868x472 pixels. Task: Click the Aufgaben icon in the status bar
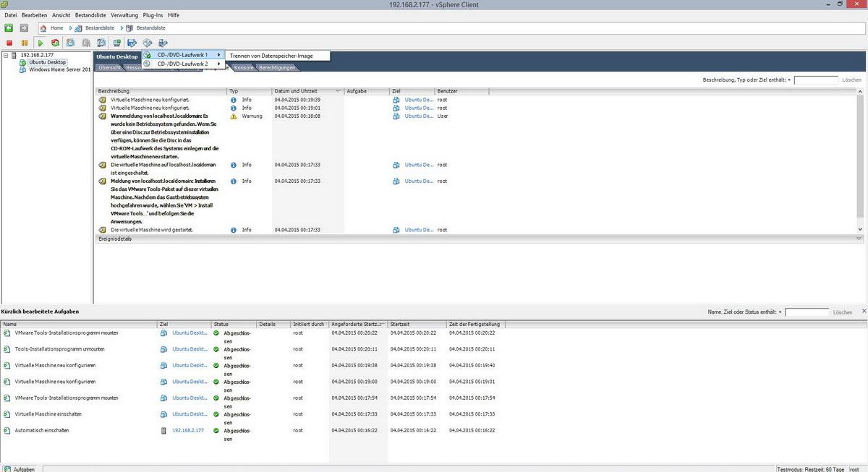(7, 469)
